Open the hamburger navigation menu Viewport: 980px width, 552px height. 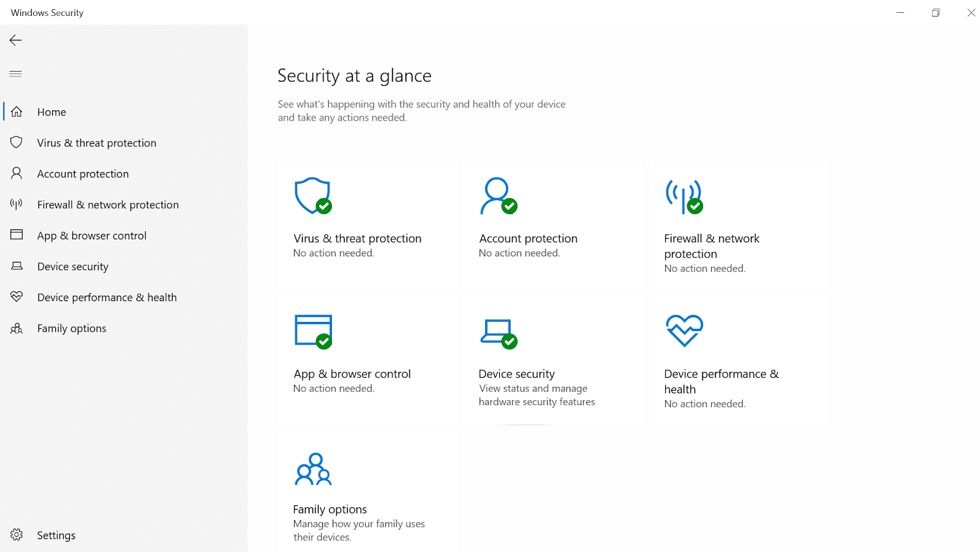click(x=15, y=73)
